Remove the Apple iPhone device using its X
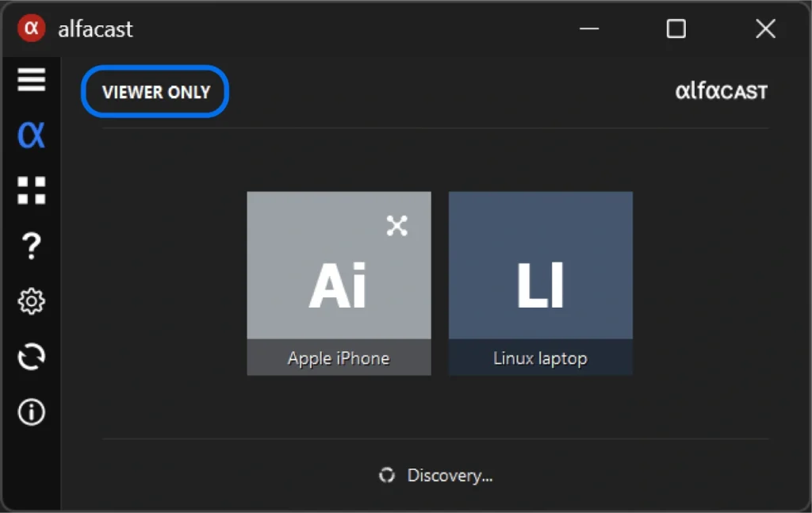 click(396, 226)
